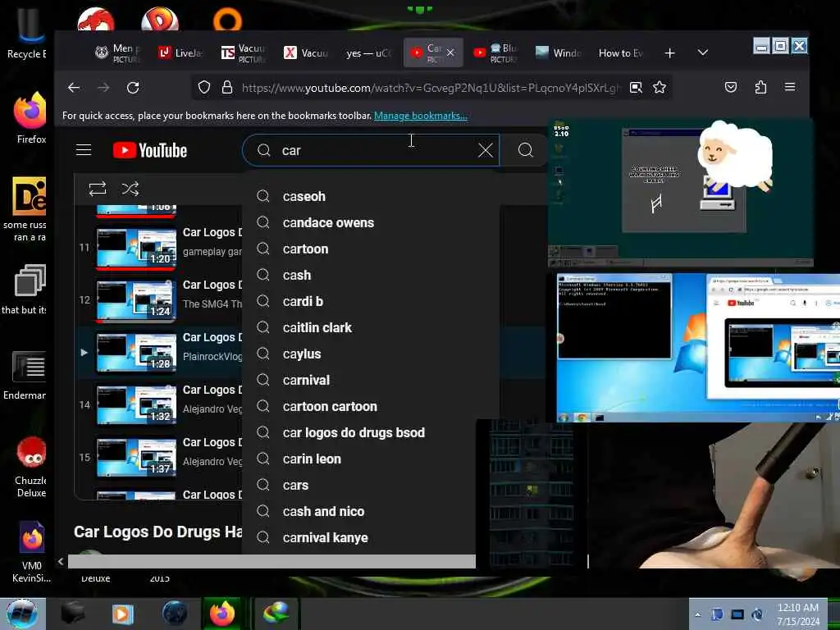Select suggestion caseoh
The image size is (840, 630).
371,197
